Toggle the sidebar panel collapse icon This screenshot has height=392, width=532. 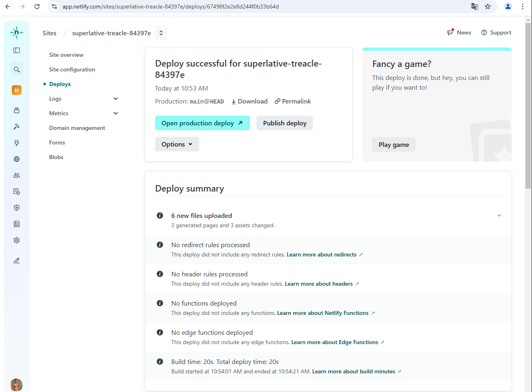(17, 50)
